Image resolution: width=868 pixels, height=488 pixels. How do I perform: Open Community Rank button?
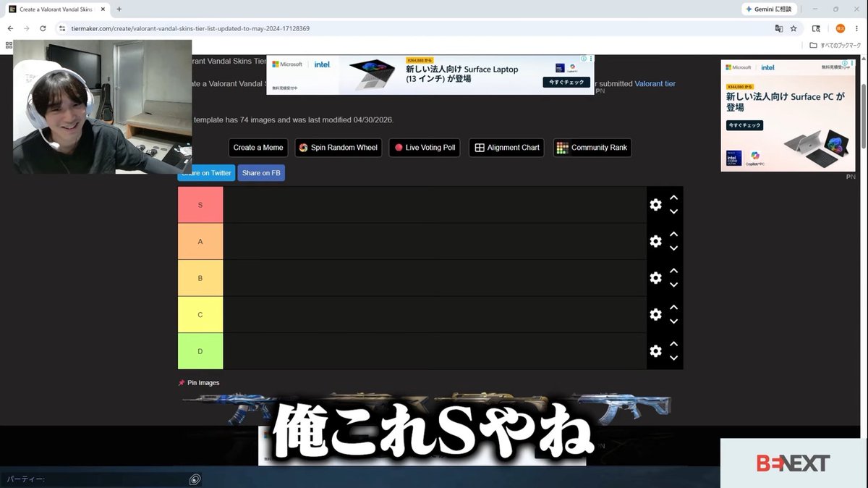tap(592, 148)
